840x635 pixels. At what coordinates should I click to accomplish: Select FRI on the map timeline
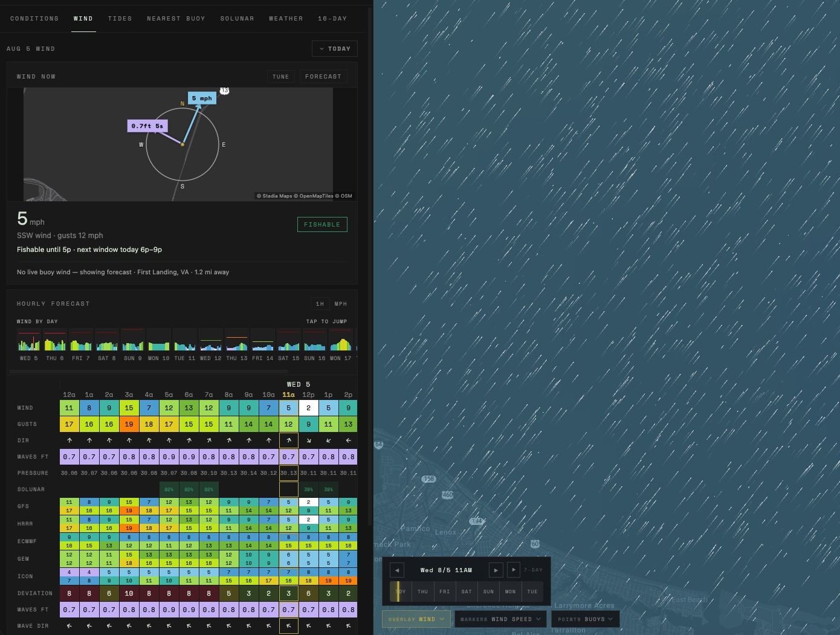coord(445,591)
